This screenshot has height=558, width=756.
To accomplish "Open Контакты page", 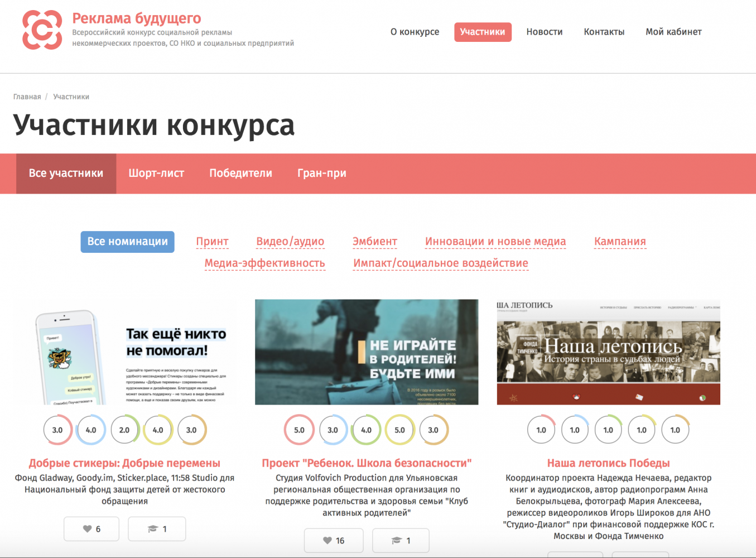I will coord(604,32).
